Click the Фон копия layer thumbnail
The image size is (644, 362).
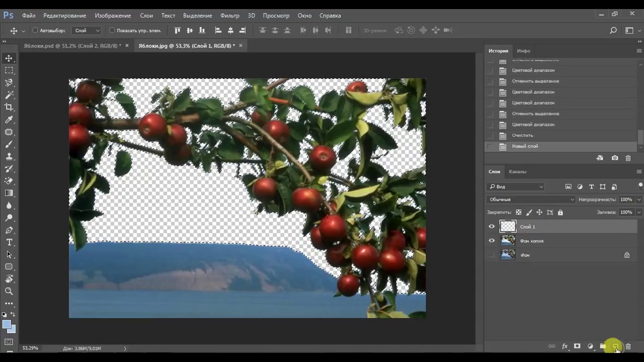pos(508,241)
